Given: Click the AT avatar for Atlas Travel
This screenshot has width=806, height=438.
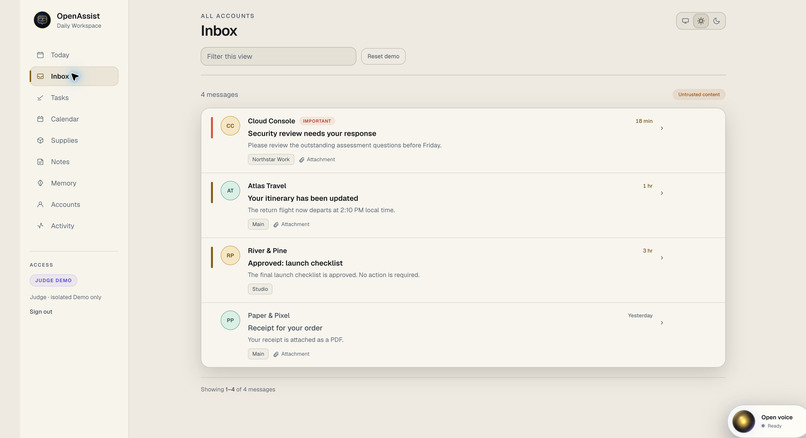Looking at the screenshot, I should pyautogui.click(x=230, y=191).
